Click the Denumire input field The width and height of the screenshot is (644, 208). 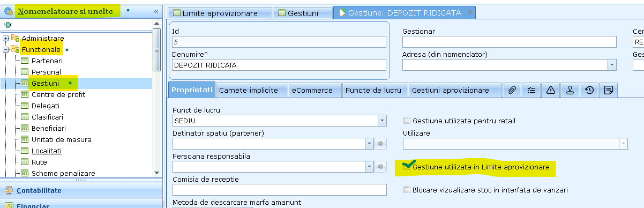click(279, 65)
